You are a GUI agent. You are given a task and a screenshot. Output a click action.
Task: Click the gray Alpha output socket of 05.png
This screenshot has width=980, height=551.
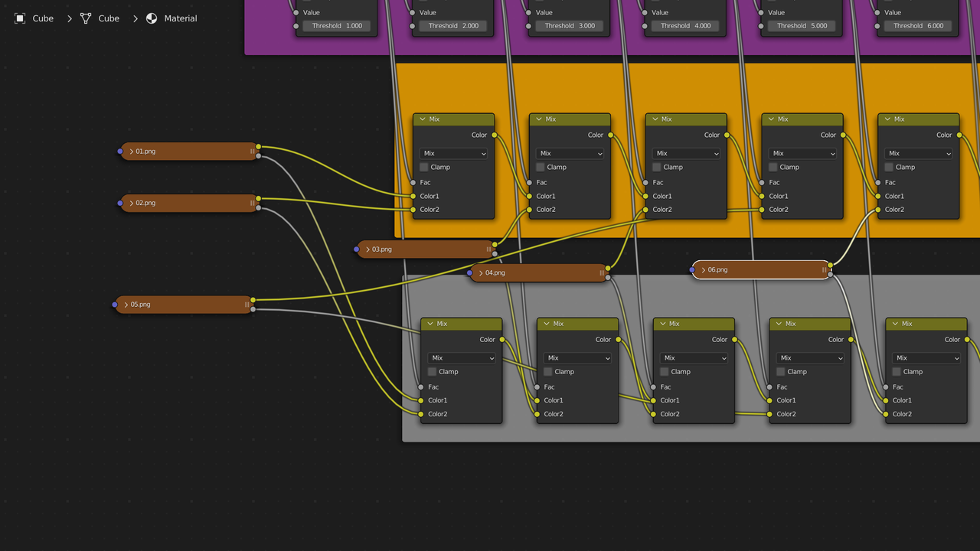click(x=253, y=309)
